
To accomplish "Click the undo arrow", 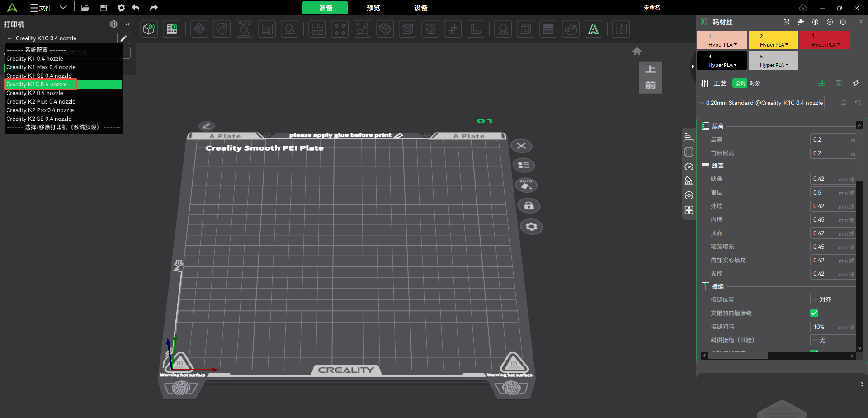I will [136, 8].
